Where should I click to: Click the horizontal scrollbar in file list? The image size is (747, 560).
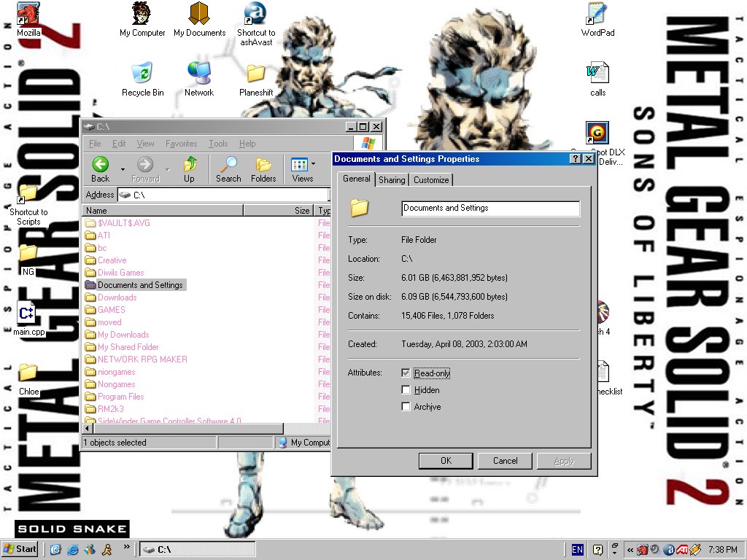(x=182, y=429)
